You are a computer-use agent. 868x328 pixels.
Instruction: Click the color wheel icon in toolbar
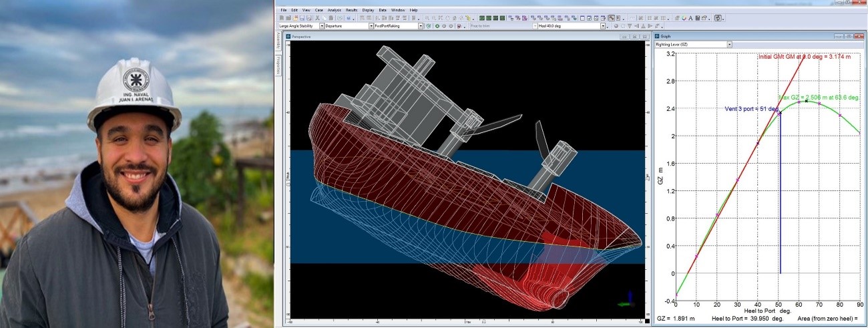(682, 18)
